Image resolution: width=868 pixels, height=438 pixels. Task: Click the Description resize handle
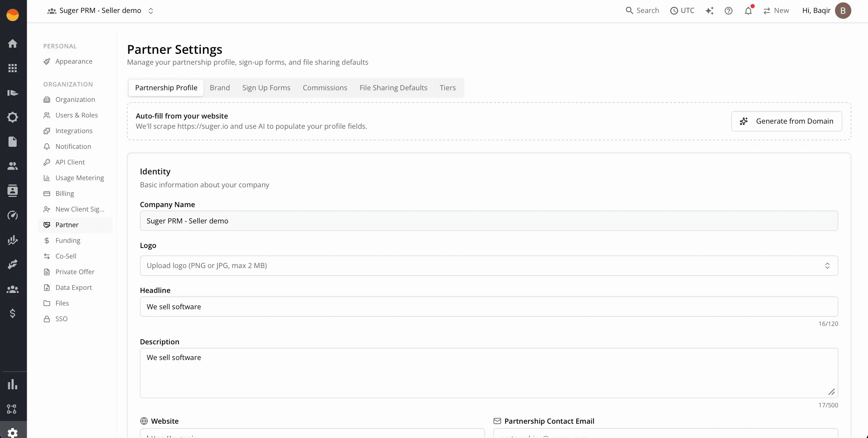tap(832, 392)
